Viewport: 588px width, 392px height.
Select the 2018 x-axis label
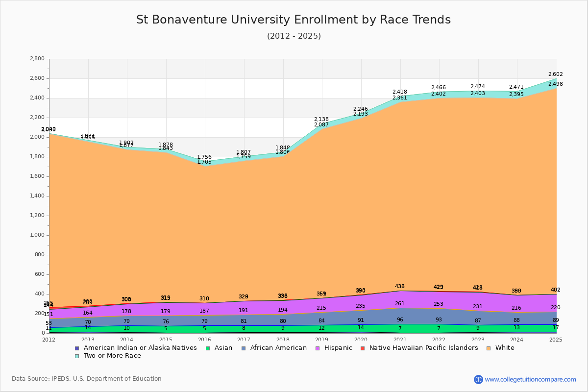(283, 340)
